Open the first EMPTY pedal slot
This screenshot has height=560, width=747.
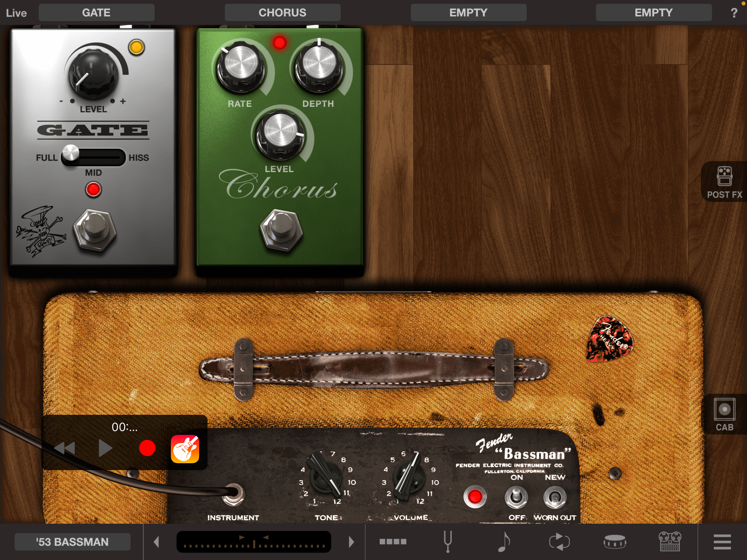tap(469, 13)
